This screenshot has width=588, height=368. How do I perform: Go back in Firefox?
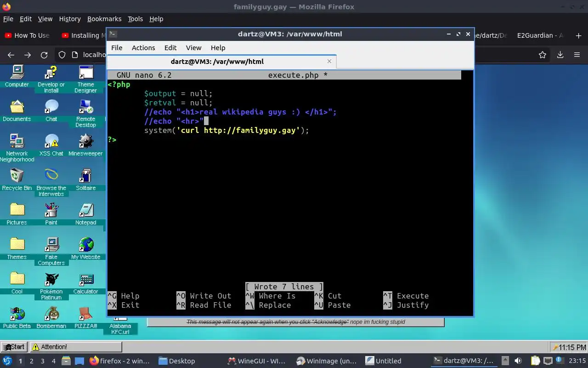11,55
